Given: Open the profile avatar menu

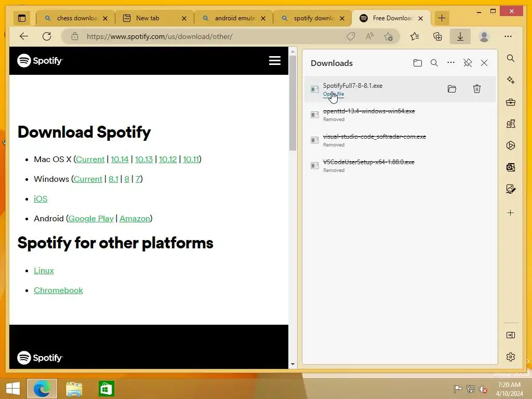Looking at the screenshot, I should pyautogui.click(x=484, y=36).
